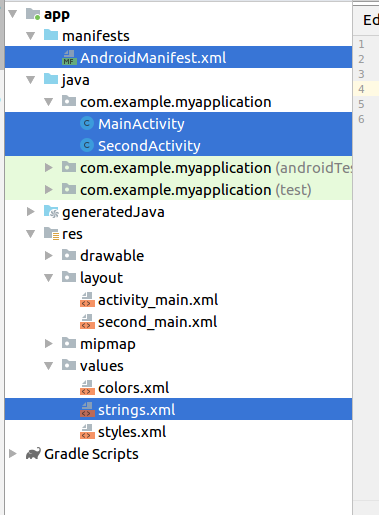Click the AndroidManifest.xml file icon

[69, 58]
